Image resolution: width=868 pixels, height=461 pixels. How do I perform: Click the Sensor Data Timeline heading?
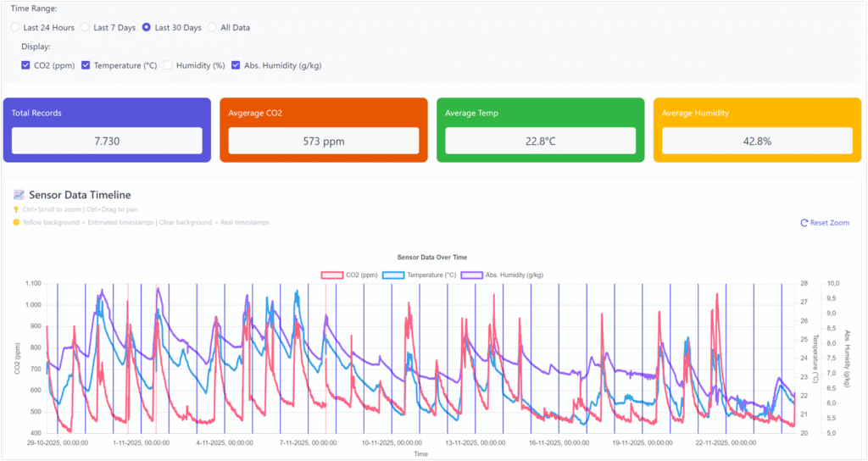pyautogui.click(x=80, y=195)
